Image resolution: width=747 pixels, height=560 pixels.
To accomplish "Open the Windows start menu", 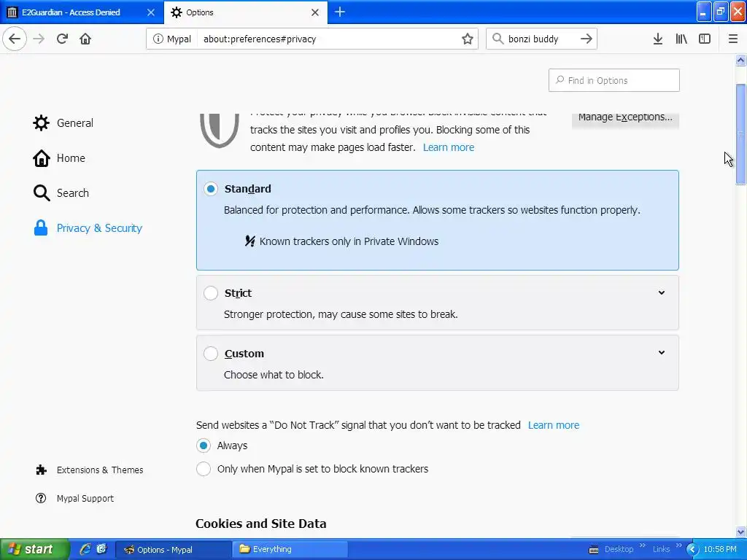I will click(34, 549).
